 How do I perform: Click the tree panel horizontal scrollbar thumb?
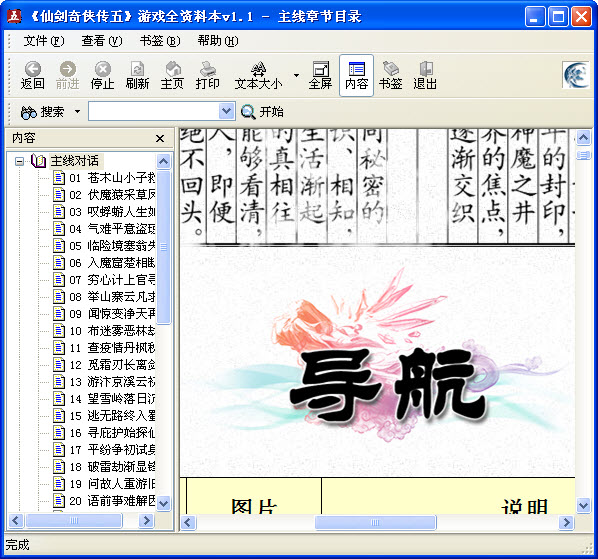[74, 521]
